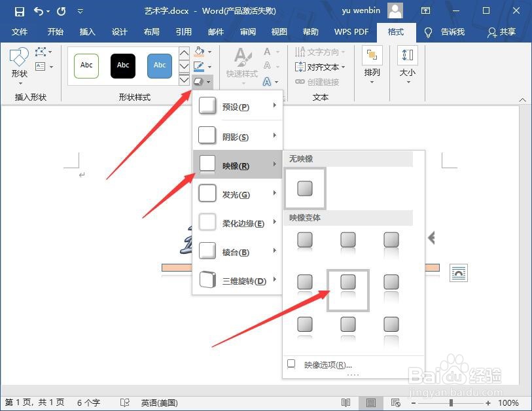This screenshot has height=411, width=532.
Task: Select the No Reflection (无映像) thumbnail
Action: click(305, 188)
